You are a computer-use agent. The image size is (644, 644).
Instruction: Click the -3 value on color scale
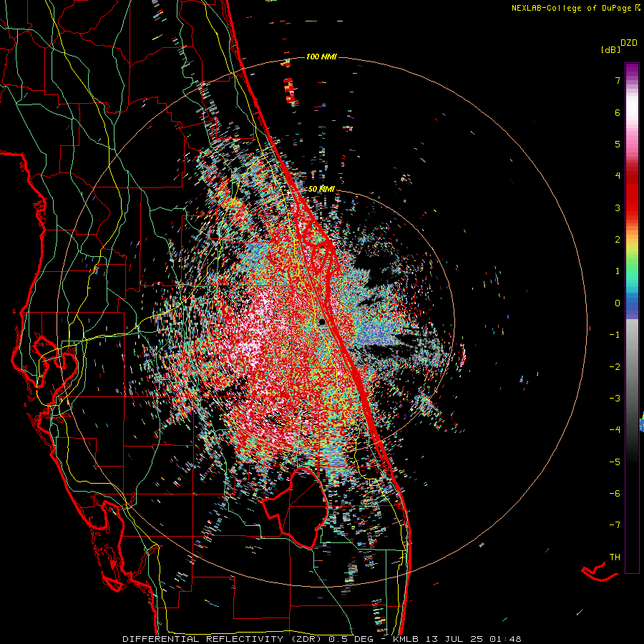(615, 399)
